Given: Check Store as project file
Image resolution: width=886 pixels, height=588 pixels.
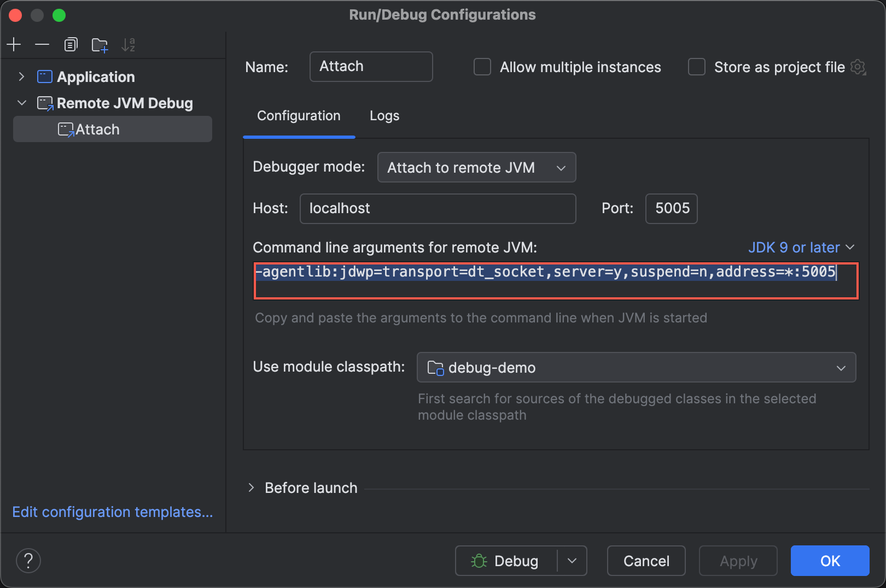Looking at the screenshot, I should (x=696, y=67).
